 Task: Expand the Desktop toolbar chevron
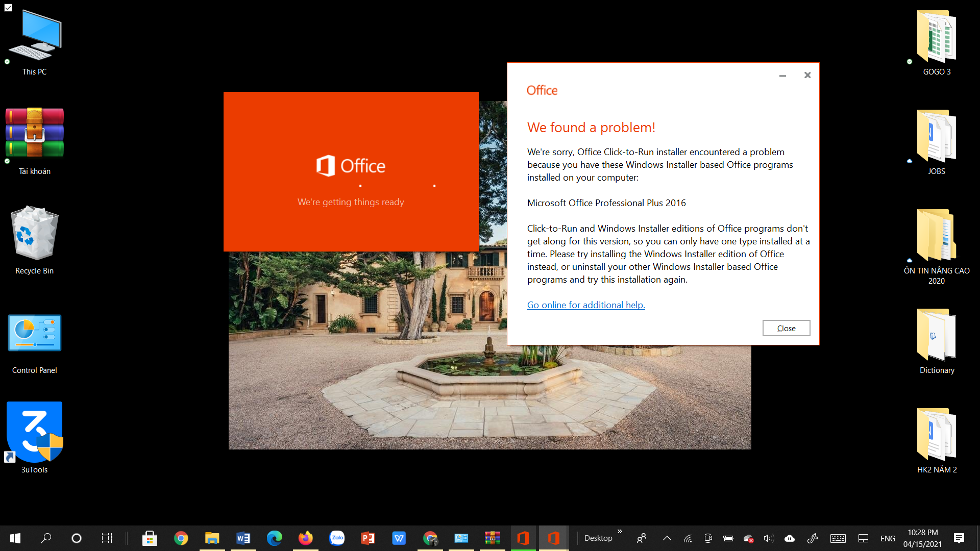coord(620,532)
